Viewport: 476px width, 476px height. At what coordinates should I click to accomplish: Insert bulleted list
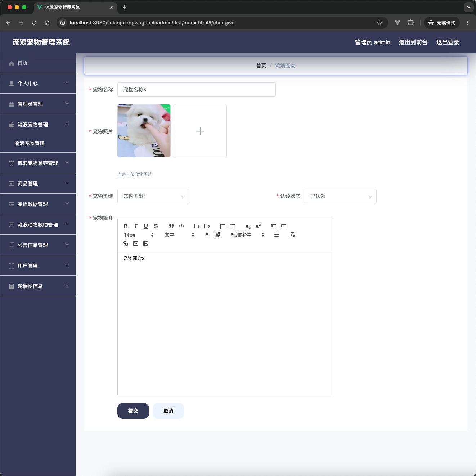[x=233, y=226]
